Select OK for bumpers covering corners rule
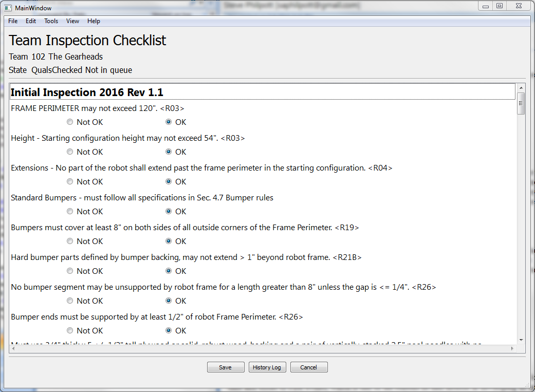The image size is (535, 392). point(169,241)
